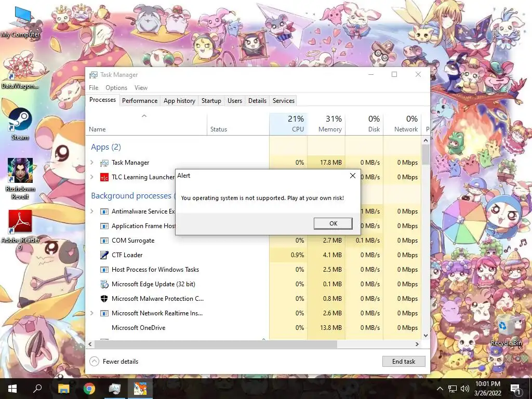Switch to the App history tab

pos(179,101)
